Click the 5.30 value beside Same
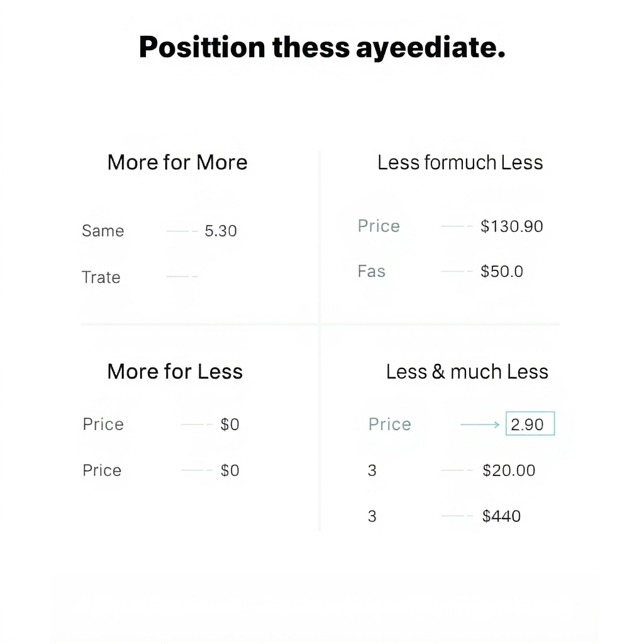This screenshot has width=644, height=644. click(x=221, y=231)
